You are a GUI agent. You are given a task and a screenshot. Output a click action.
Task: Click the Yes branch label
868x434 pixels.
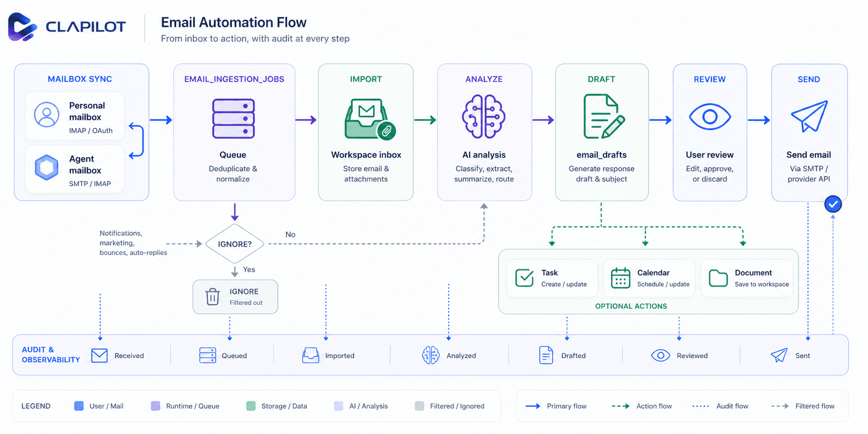[x=249, y=270]
